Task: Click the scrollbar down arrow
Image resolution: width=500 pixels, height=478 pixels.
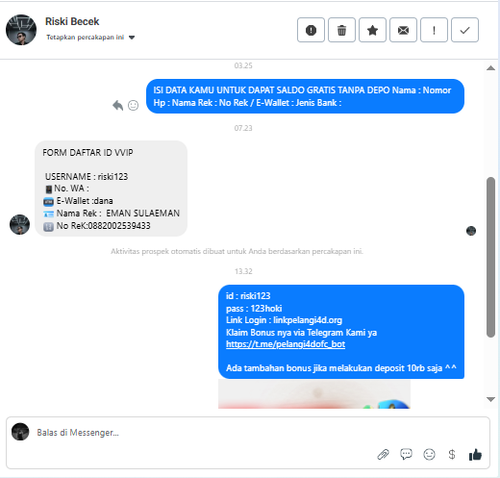Action: pyautogui.click(x=490, y=399)
